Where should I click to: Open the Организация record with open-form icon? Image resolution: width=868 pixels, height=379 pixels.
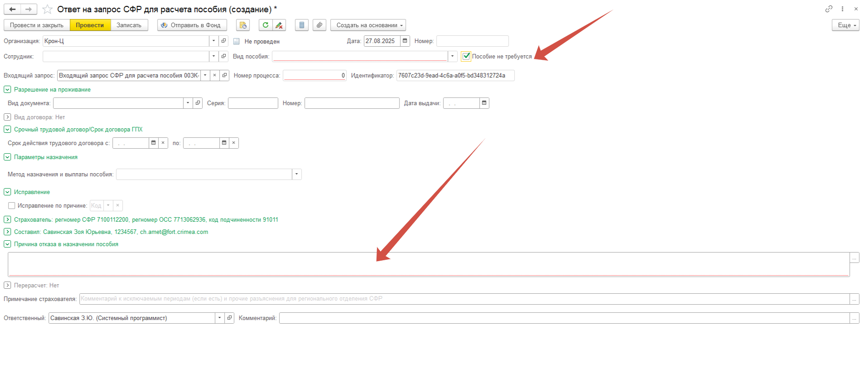pos(224,41)
